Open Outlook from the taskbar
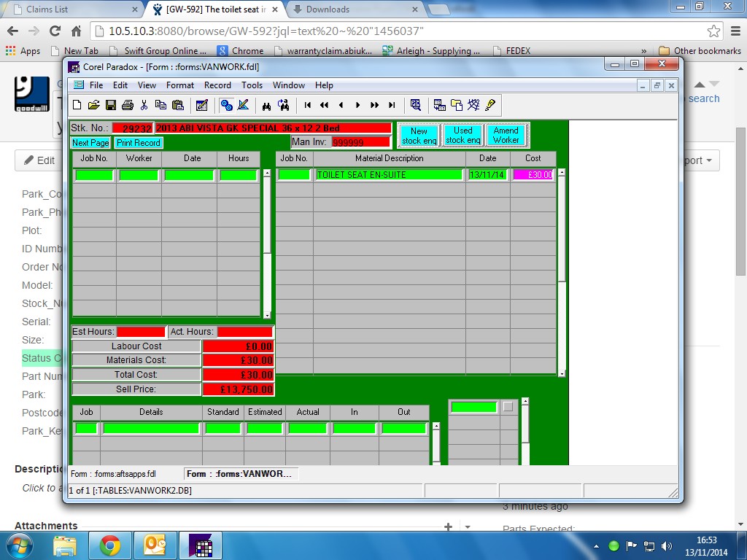 click(155, 545)
